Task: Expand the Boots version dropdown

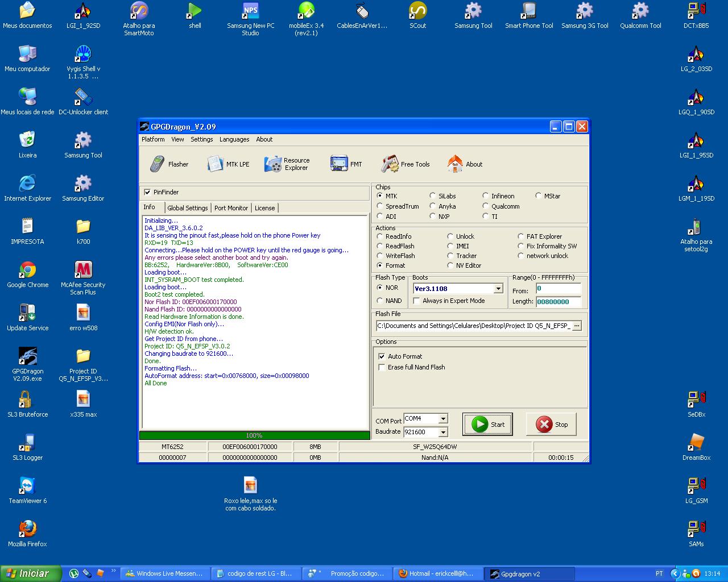Action: [x=498, y=289]
